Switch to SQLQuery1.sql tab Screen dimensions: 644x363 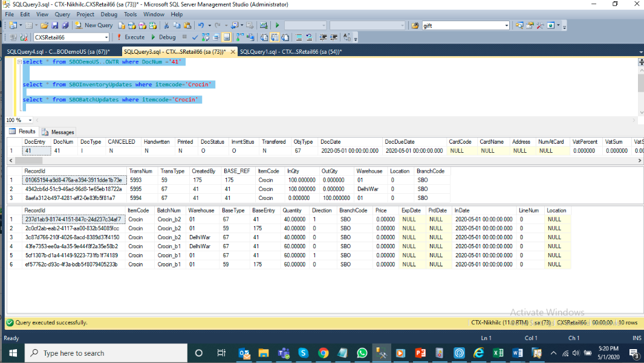click(291, 52)
